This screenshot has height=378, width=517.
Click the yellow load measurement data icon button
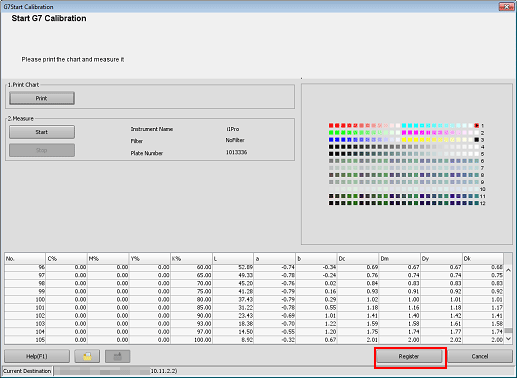tap(87, 356)
